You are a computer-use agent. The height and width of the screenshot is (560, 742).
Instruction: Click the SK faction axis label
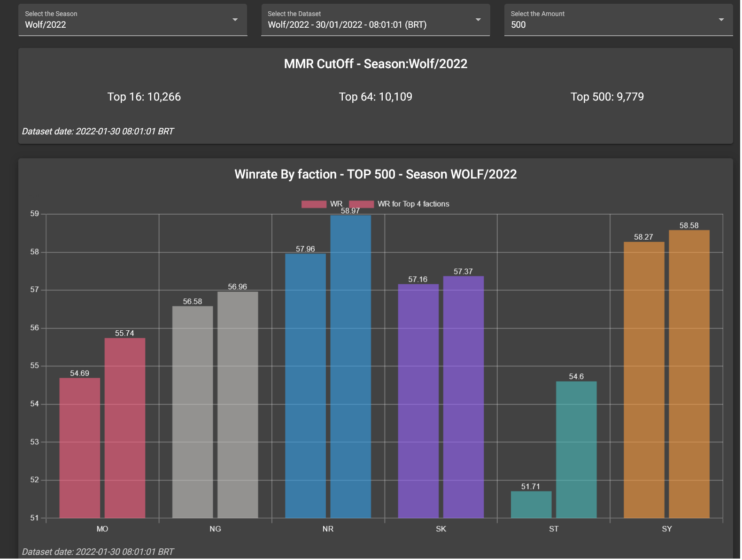tap(441, 529)
